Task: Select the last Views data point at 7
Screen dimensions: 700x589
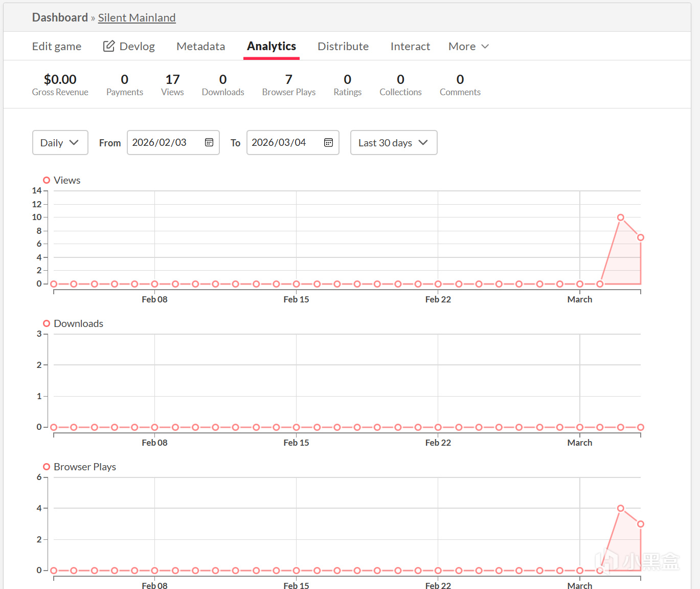Action: pyautogui.click(x=641, y=237)
